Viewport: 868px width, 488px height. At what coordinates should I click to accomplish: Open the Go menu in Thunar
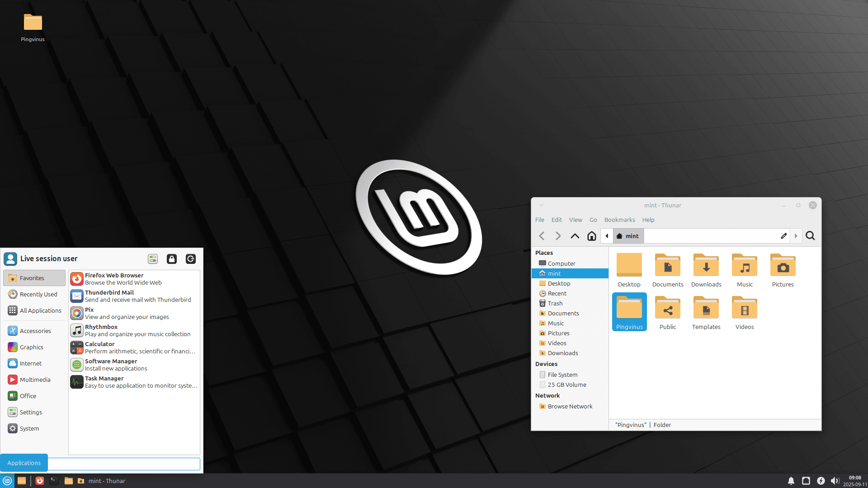point(593,220)
